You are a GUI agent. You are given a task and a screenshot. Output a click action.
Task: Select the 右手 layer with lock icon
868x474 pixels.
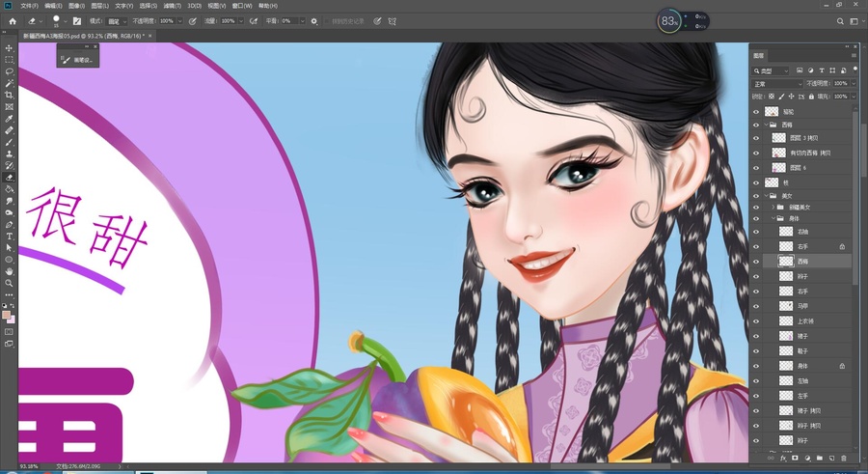[x=807, y=246]
